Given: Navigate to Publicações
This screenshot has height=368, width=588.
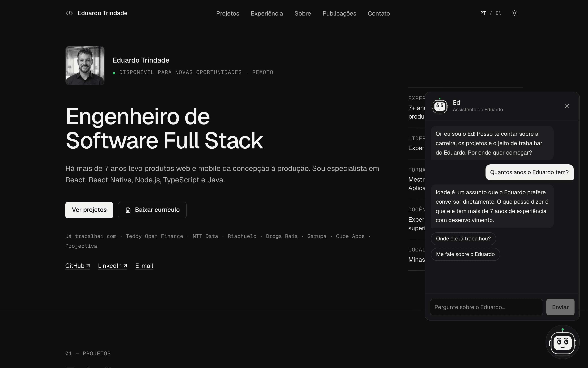Looking at the screenshot, I should click(x=339, y=13).
